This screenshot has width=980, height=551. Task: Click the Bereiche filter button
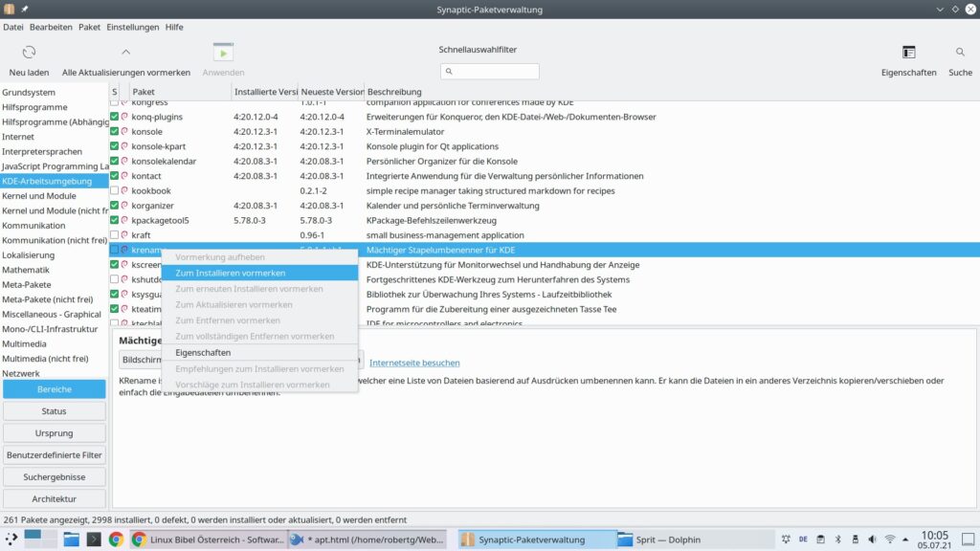point(55,389)
